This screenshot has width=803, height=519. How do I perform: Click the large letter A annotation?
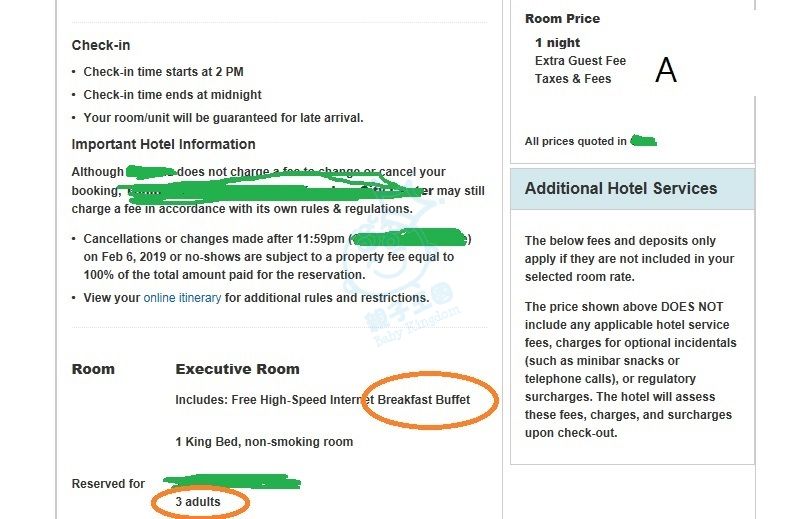pos(665,70)
